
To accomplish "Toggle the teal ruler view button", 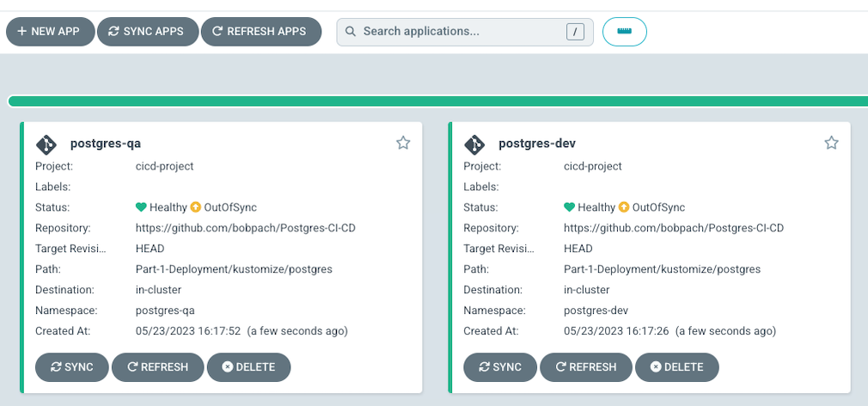I will [x=625, y=32].
